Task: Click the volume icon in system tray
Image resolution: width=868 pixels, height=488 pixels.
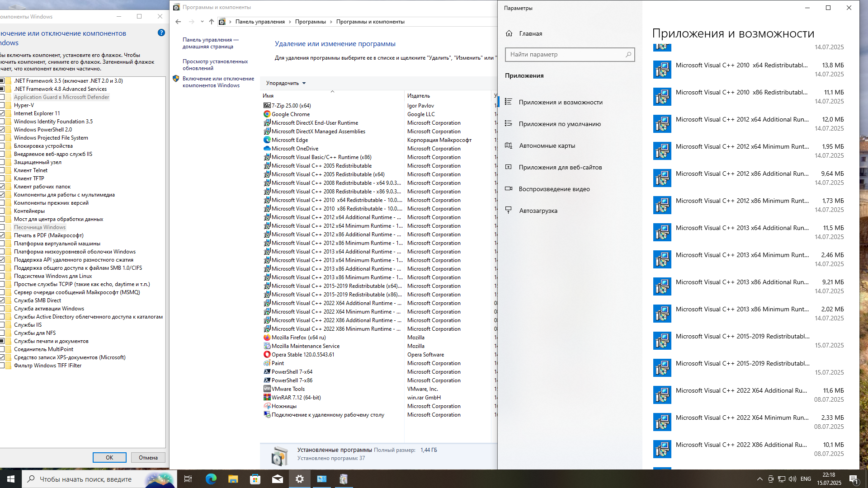Action: pos(792,479)
